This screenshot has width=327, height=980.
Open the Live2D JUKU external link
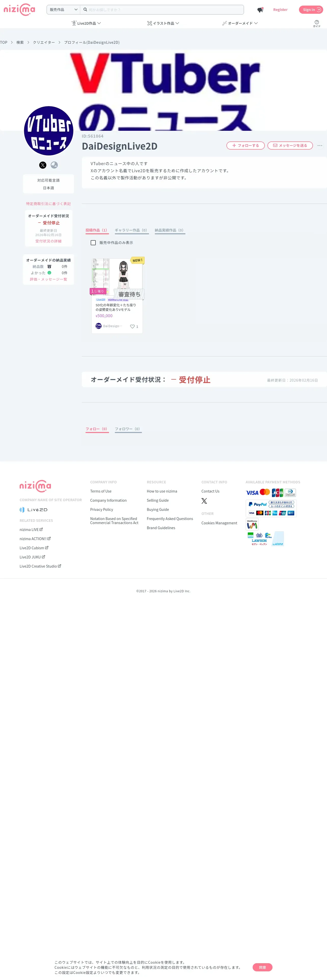[x=32, y=557]
